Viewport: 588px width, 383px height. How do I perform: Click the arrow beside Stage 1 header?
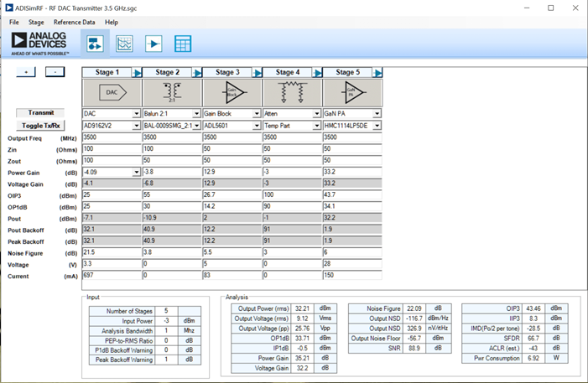tap(137, 73)
